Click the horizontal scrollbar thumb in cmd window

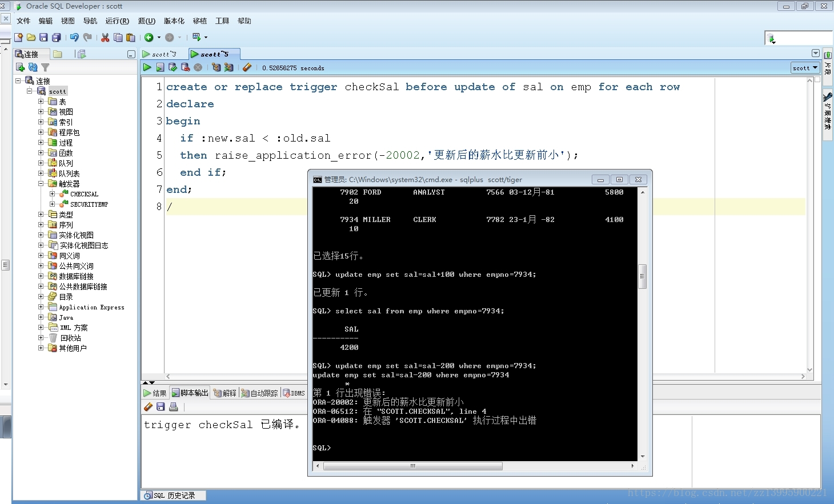coord(413,466)
